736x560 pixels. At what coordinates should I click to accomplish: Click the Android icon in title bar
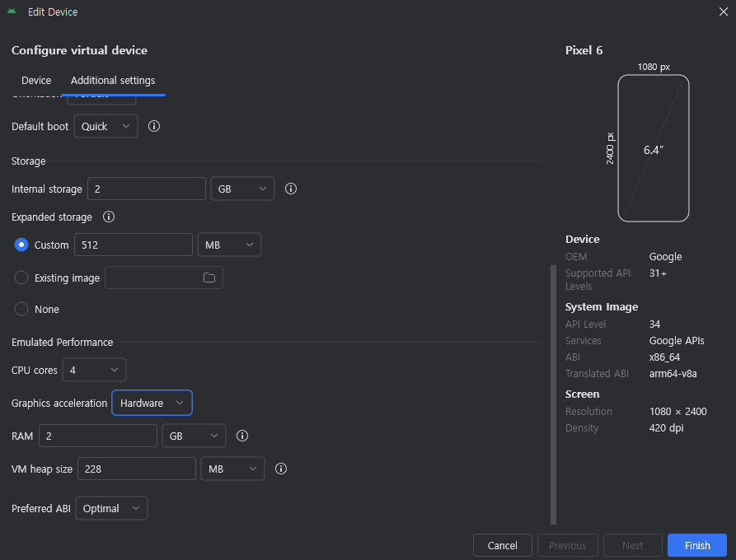(12, 12)
